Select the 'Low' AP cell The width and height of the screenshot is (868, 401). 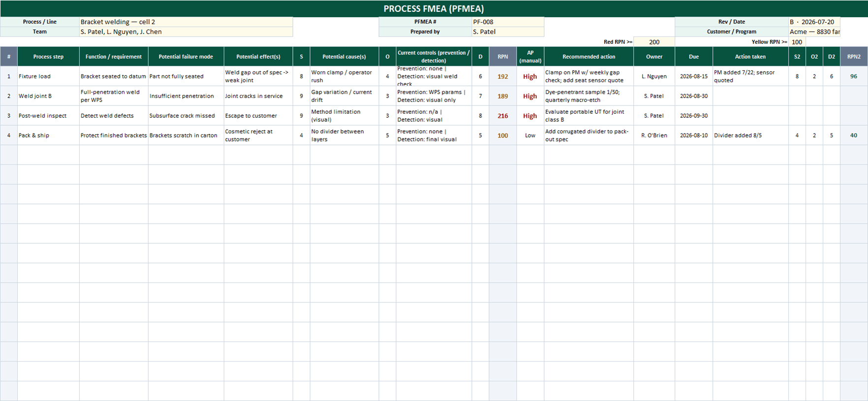[x=530, y=135]
